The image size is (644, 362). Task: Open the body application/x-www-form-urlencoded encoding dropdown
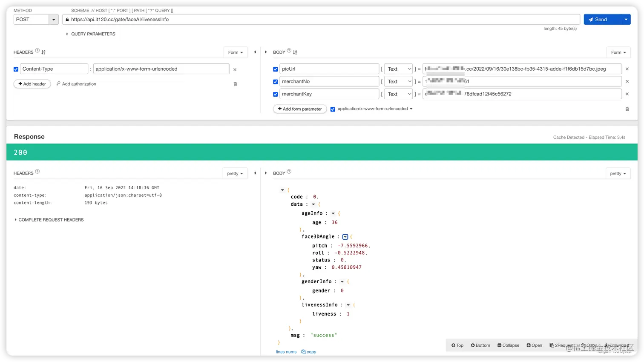point(375,109)
